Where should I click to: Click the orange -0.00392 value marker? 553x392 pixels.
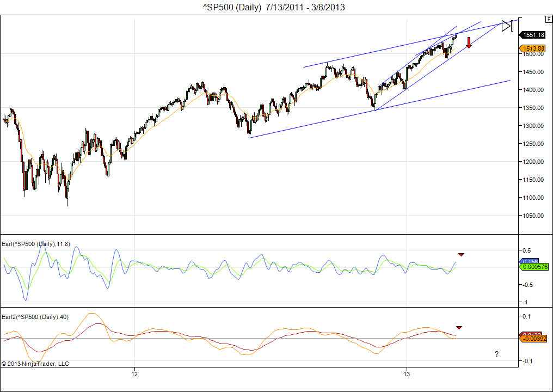536,339
